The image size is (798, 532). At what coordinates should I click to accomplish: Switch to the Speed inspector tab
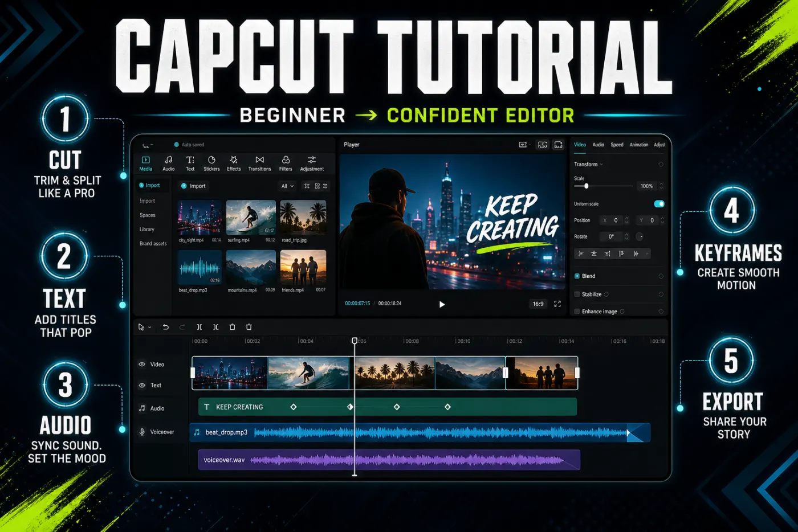[617, 145]
